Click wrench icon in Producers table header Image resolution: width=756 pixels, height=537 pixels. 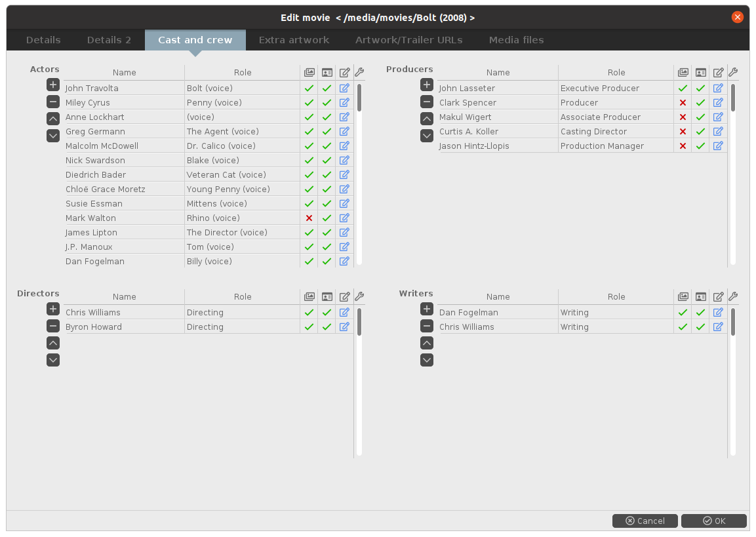click(x=733, y=73)
